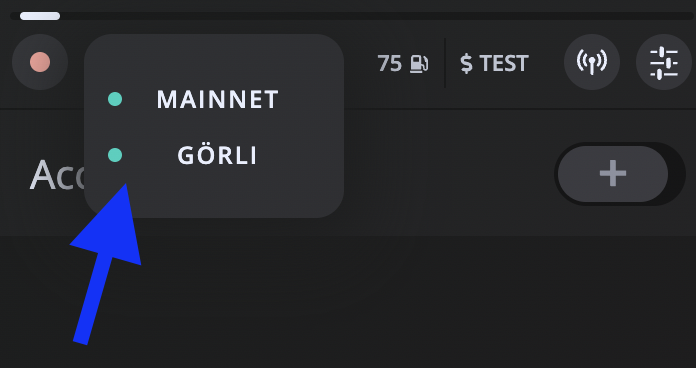Click the plus glyph inside the pill button
Screen dimensions: 696x368
pos(613,174)
